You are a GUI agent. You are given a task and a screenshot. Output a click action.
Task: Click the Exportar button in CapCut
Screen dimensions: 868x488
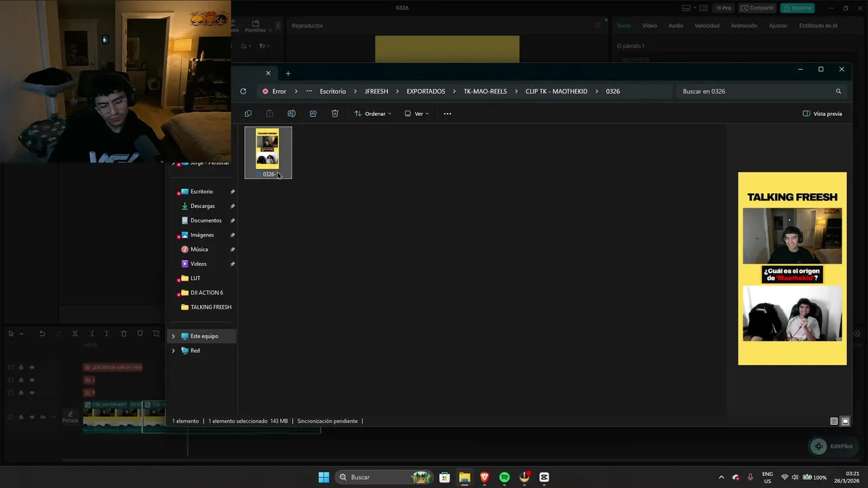point(797,8)
